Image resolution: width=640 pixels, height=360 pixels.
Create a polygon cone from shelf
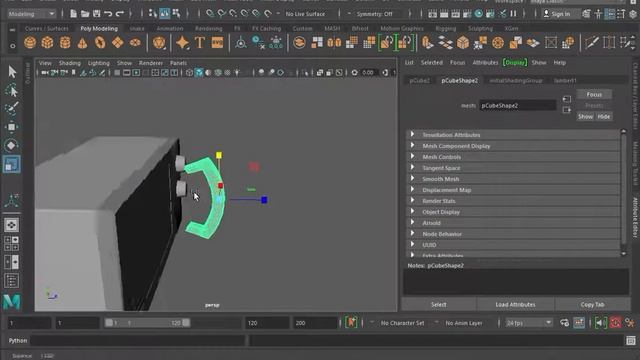tap(82, 42)
